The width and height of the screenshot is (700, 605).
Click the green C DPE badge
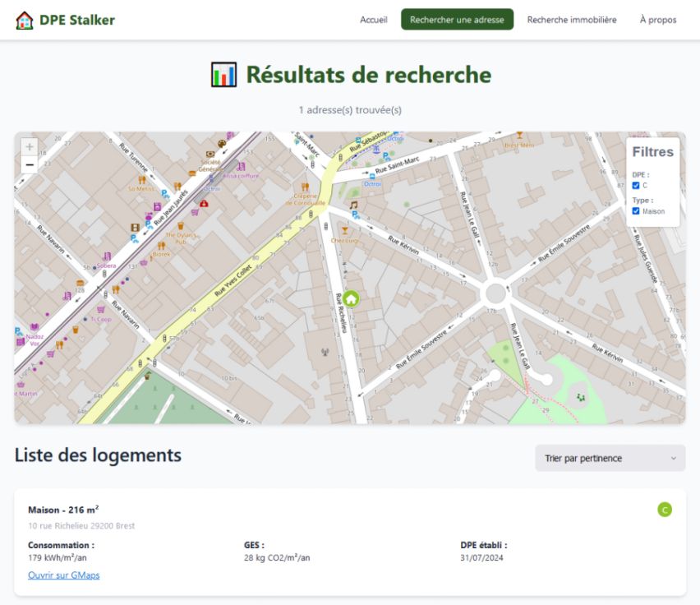[x=665, y=510]
